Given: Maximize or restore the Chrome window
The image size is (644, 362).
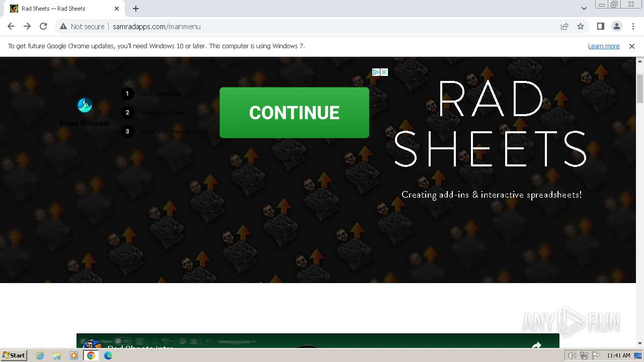Looking at the screenshot, I should 614,5.
